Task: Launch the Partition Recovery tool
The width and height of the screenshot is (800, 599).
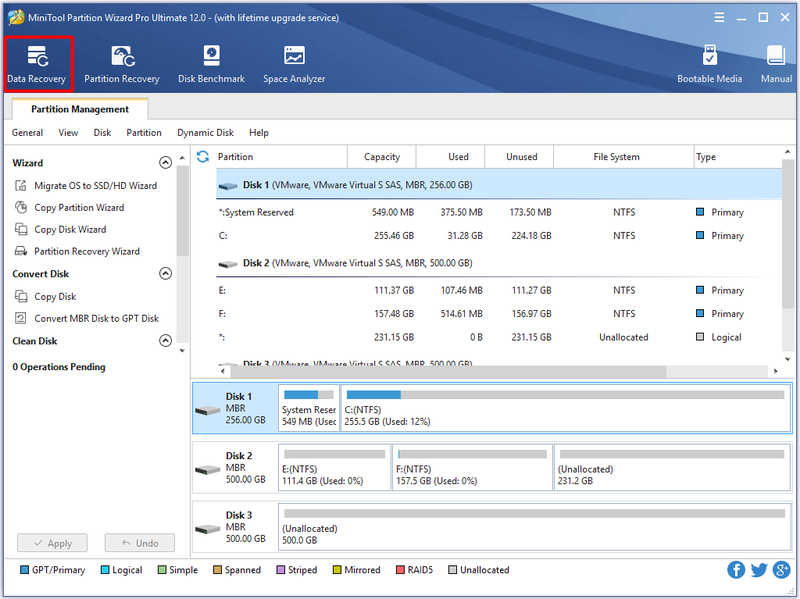Action: (x=122, y=64)
